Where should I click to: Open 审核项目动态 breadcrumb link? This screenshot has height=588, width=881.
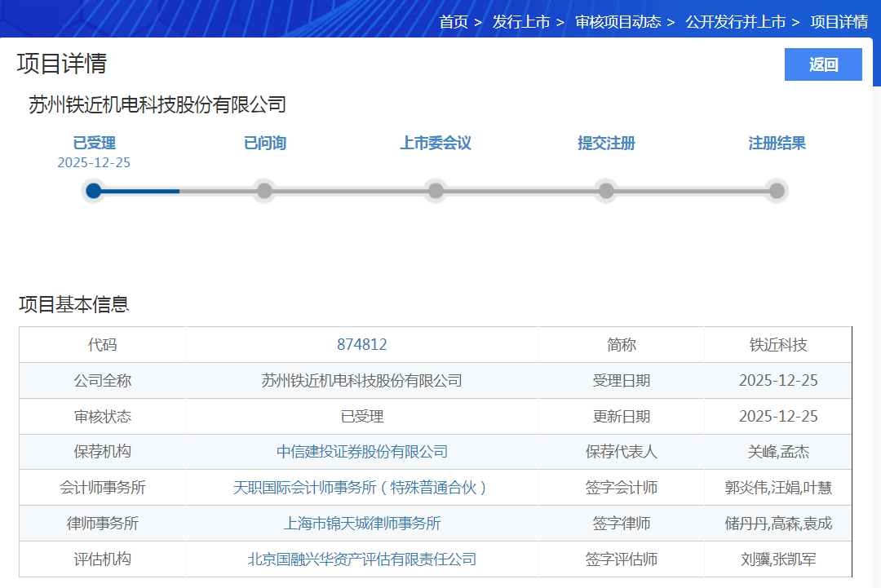click(x=618, y=22)
